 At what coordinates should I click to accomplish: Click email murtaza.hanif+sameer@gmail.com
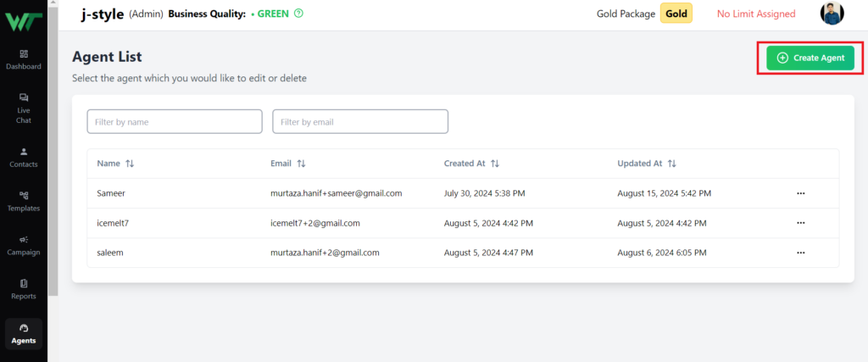pos(336,193)
